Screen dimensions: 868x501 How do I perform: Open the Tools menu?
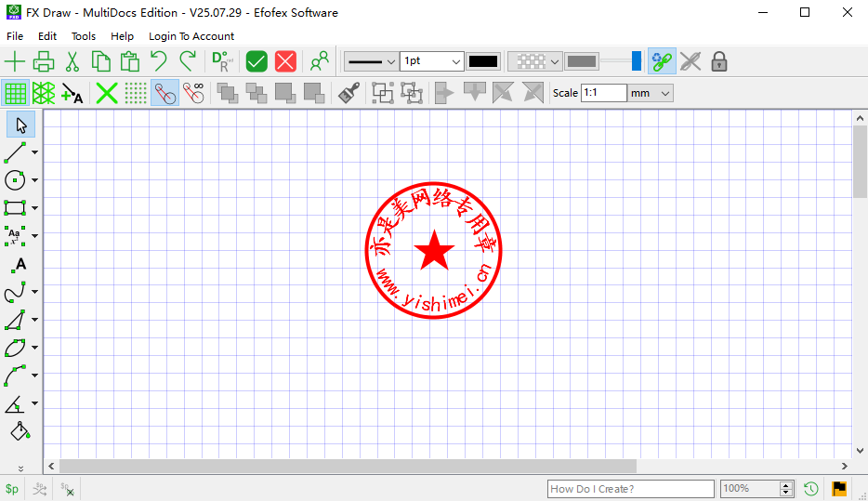pyautogui.click(x=84, y=36)
